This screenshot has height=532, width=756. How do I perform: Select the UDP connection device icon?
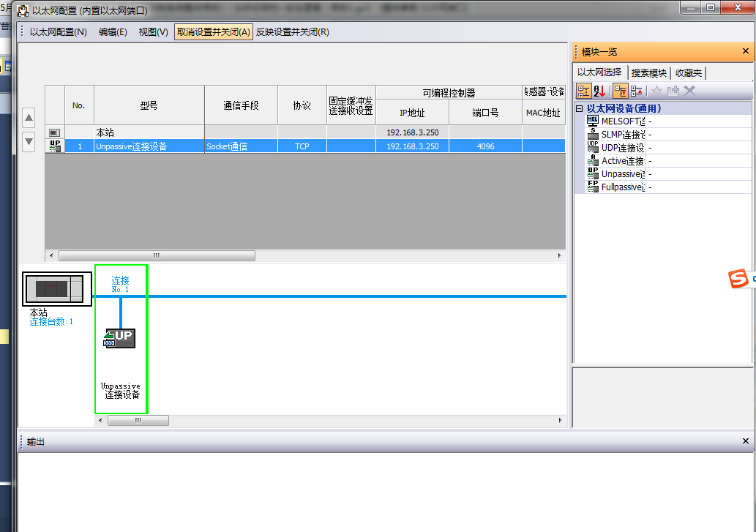(x=593, y=147)
